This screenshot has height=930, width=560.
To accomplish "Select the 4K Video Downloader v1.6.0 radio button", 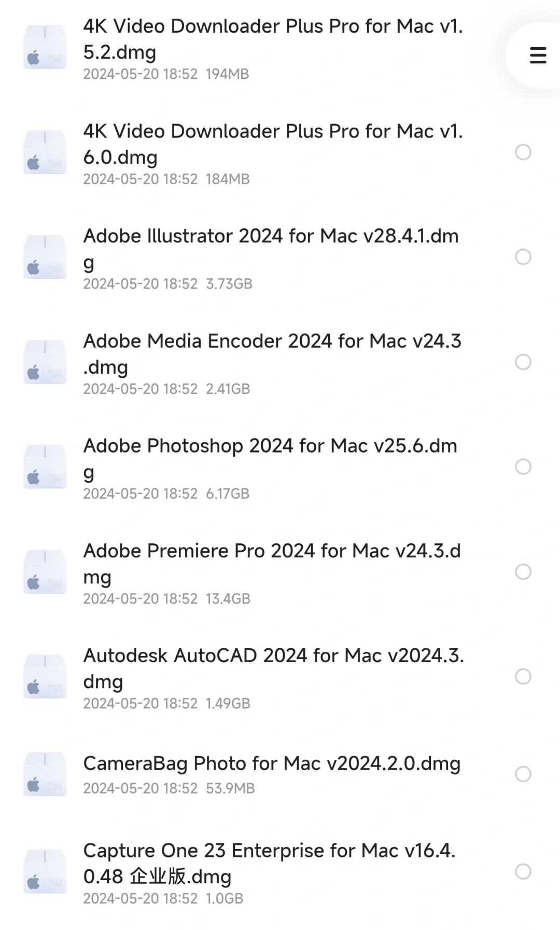I will [x=523, y=152].
